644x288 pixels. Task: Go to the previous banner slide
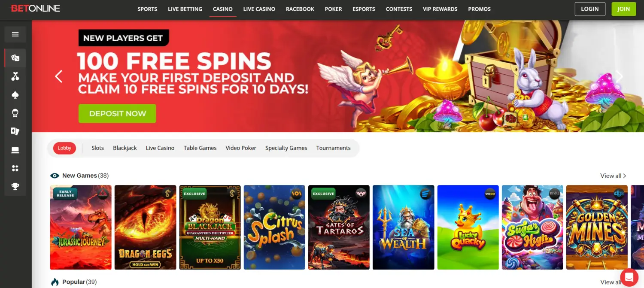tap(59, 76)
